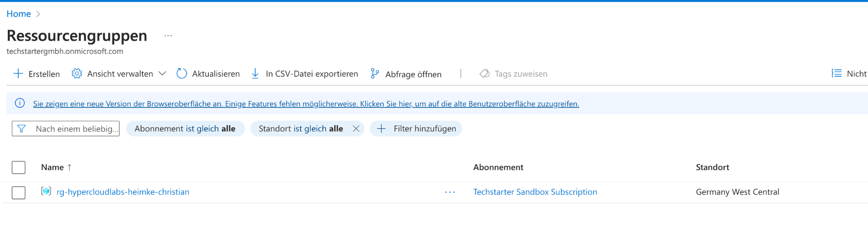
Task: Click the Abfrage öffnen branch icon
Action: click(x=375, y=74)
